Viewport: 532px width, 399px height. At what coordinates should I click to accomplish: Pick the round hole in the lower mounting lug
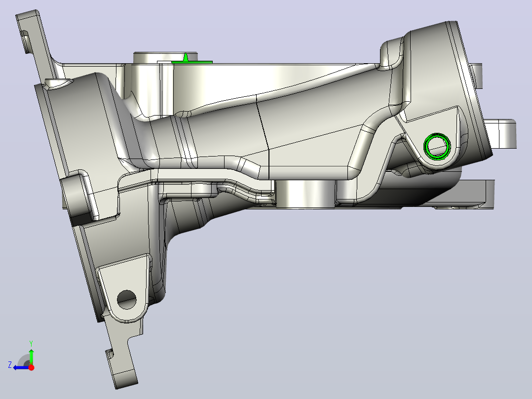click(x=126, y=300)
